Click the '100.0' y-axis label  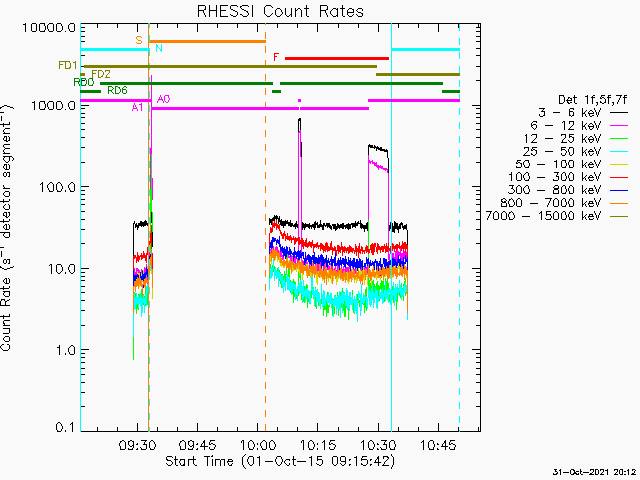tap(57, 187)
